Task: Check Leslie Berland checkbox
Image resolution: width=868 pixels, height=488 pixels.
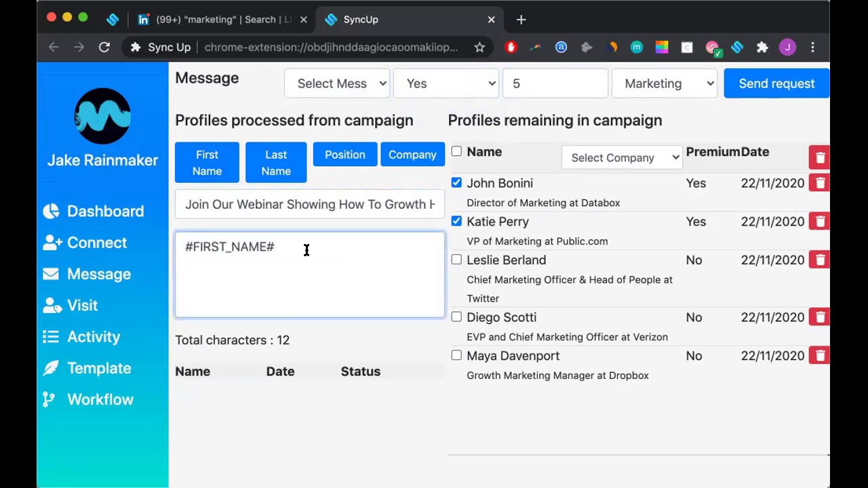Action: click(x=456, y=260)
